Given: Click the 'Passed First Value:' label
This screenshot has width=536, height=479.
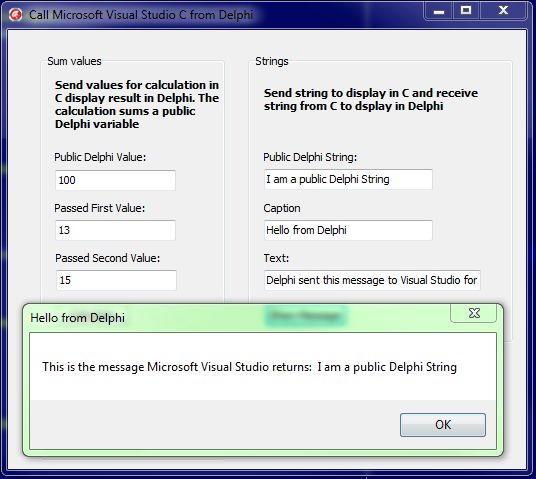Looking at the screenshot, I should [99, 208].
